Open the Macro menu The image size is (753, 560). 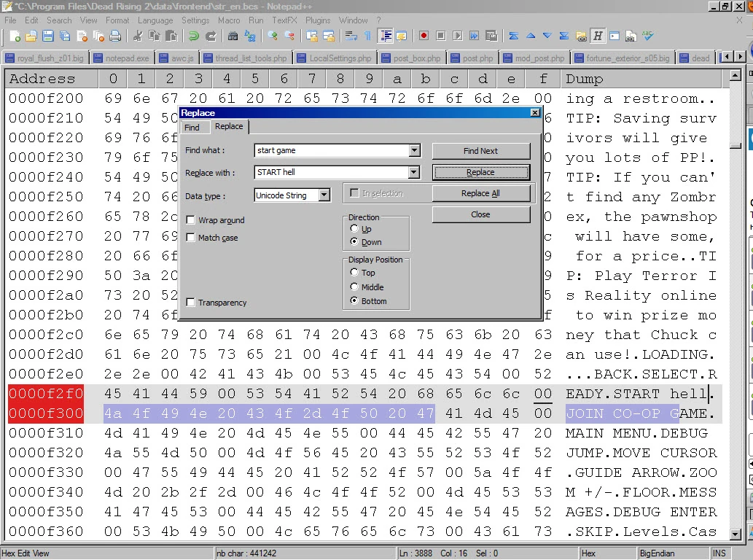[x=229, y=20]
